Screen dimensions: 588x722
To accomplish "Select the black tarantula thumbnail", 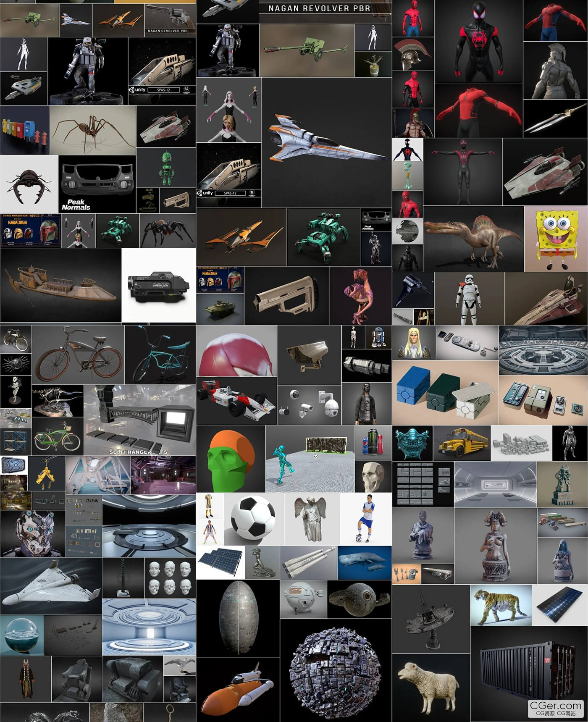I will tap(168, 231).
